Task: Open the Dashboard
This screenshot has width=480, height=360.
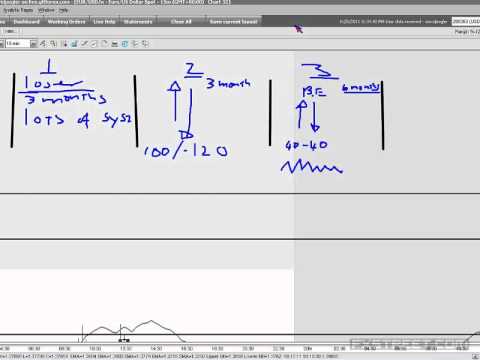Action: [x=27, y=22]
